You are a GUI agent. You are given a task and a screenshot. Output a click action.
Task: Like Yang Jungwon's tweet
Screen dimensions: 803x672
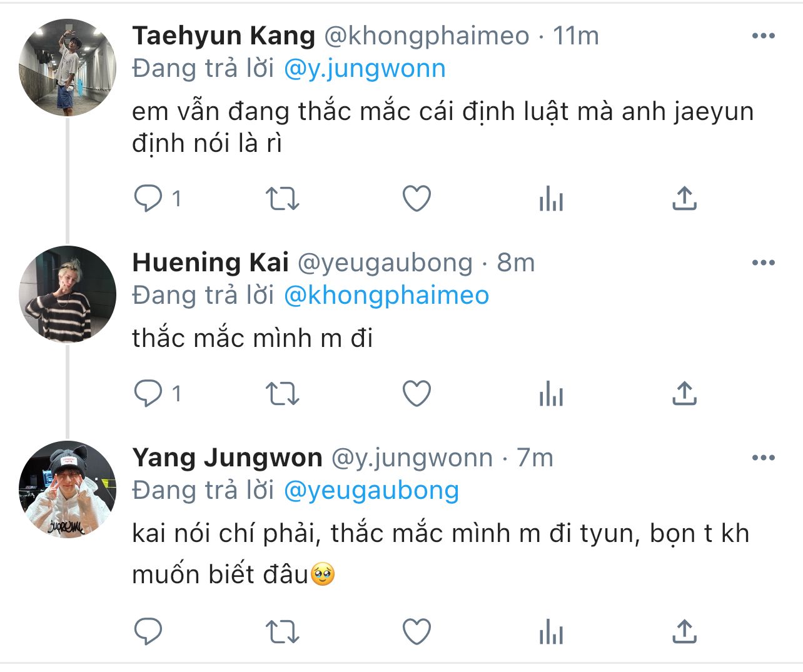click(x=417, y=631)
